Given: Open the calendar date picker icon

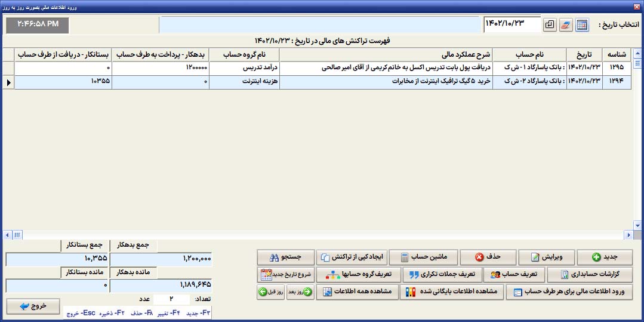Looking at the screenshot, I should click(x=581, y=25).
